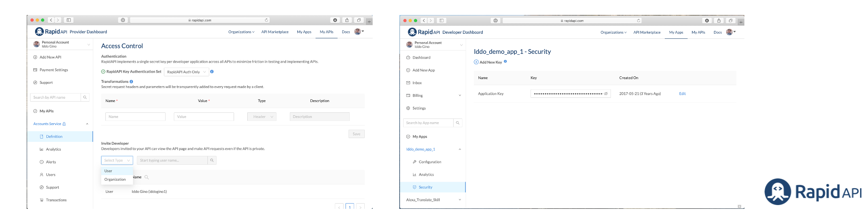The width and height of the screenshot is (868, 221).
Task: Click Add New Key link
Action: (488, 62)
